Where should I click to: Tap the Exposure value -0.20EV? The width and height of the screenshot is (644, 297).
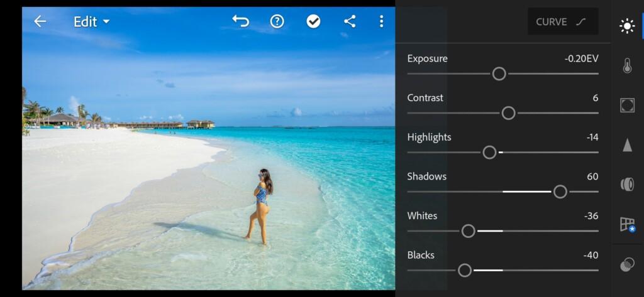click(581, 58)
